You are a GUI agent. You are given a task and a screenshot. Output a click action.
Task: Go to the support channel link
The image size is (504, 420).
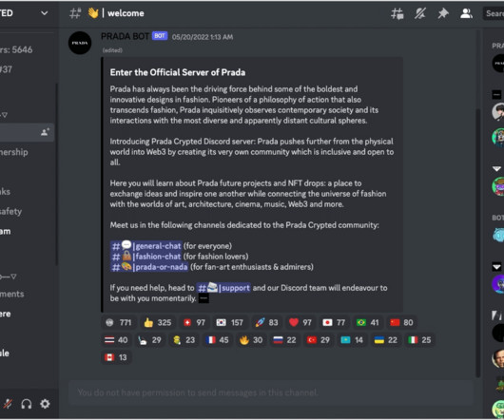pyautogui.click(x=223, y=288)
